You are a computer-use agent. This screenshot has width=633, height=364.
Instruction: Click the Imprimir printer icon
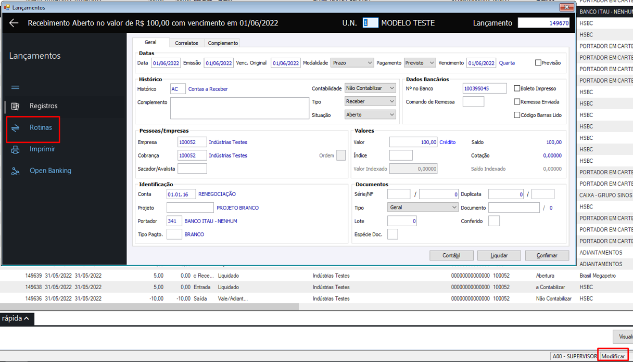[15, 150]
